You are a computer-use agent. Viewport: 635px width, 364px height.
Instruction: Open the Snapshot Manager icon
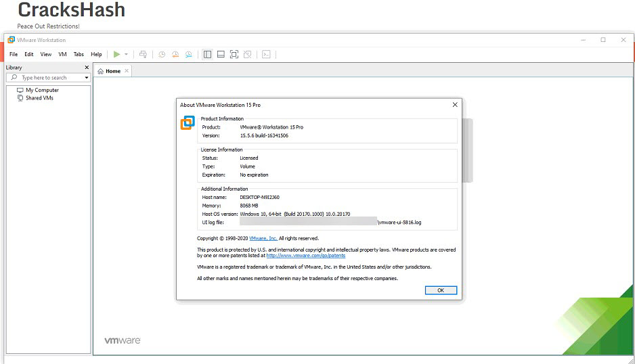pyautogui.click(x=189, y=54)
